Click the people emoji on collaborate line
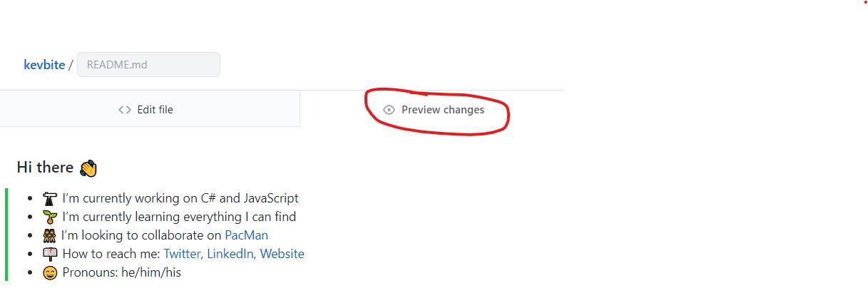 click(49, 235)
